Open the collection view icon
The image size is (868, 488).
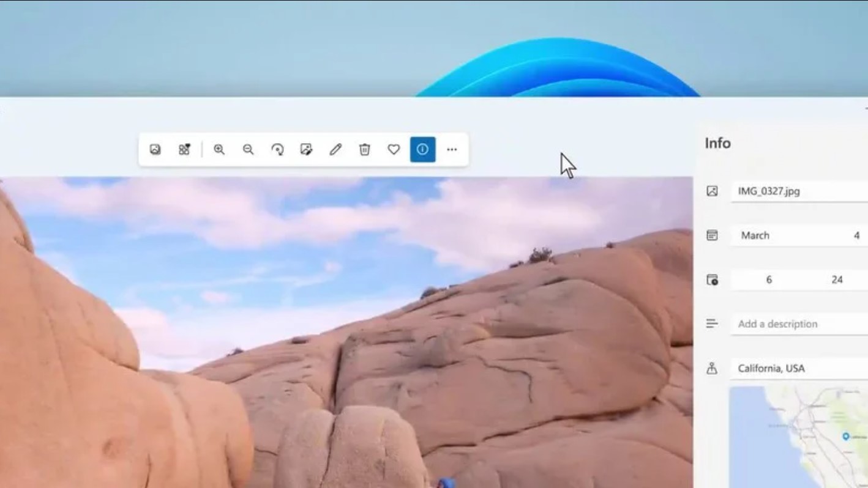(184, 149)
